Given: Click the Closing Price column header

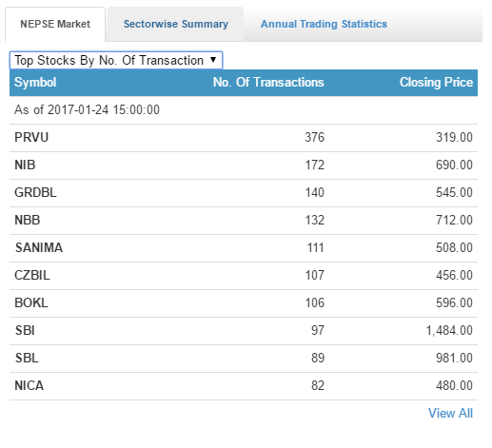Looking at the screenshot, I should pyautogui.click(x=436, y=83).
